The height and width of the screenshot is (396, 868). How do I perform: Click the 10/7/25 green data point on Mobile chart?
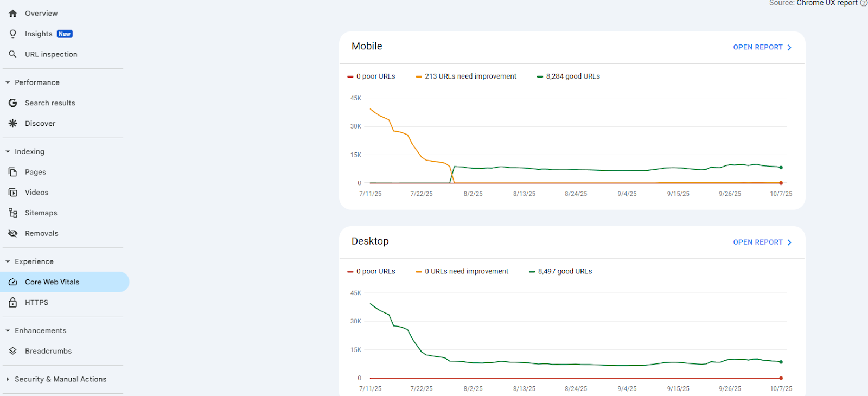(x=781, y=168)
